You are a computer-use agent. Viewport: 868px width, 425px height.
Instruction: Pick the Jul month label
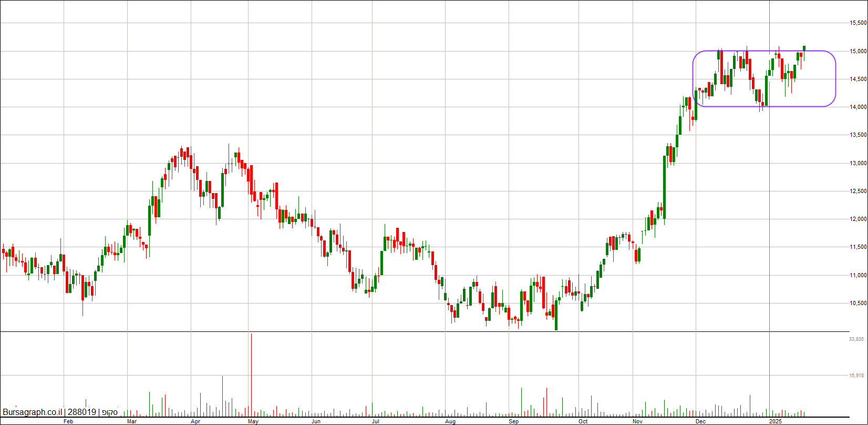(x=376, y=422)
